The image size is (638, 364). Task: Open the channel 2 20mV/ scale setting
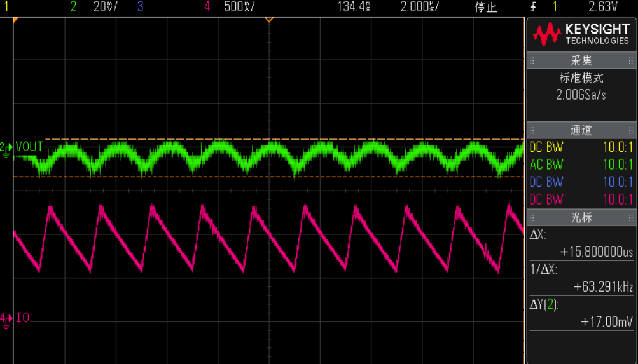[103, 7]
